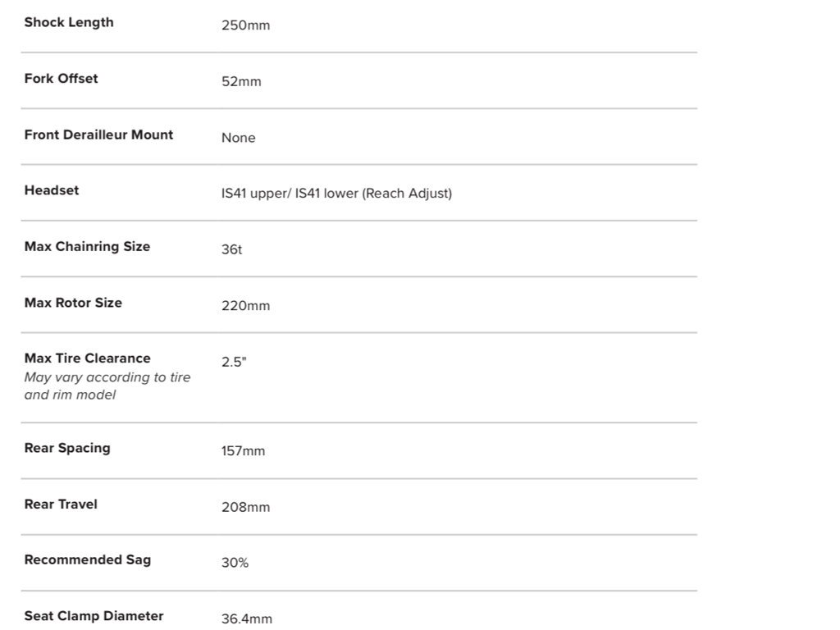The width and height of the screenshot is (840, 630).
Task: Click the Front Derailleur Mount label
Action: [x=98, y=135]
